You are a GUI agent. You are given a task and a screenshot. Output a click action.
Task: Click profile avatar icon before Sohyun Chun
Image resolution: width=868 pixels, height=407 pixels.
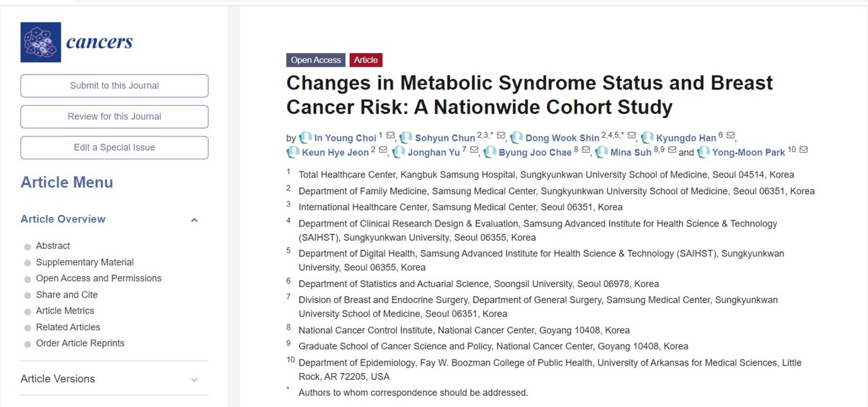pos(406,138)
